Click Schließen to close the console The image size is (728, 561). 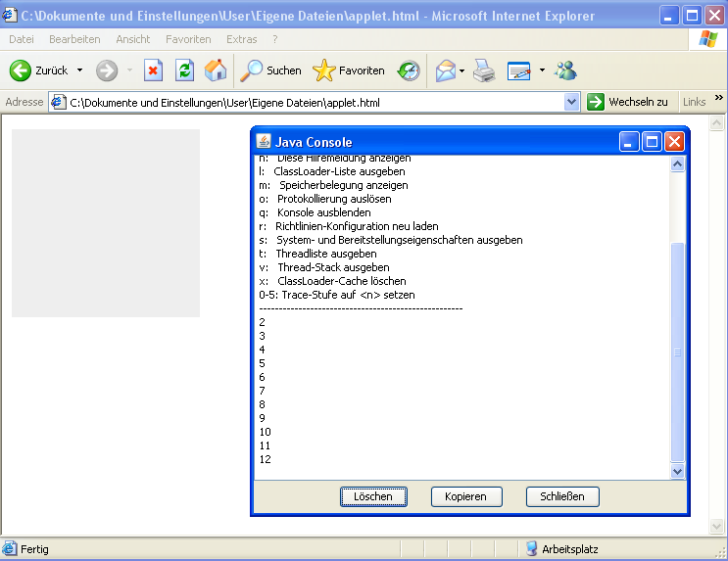pos(562,496)
